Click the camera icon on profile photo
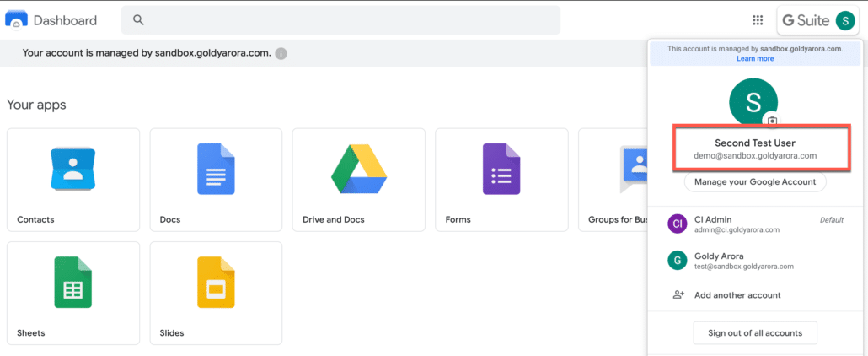Image resolution: width=868 pixels, height=356 pixels. tap(772, 121)
